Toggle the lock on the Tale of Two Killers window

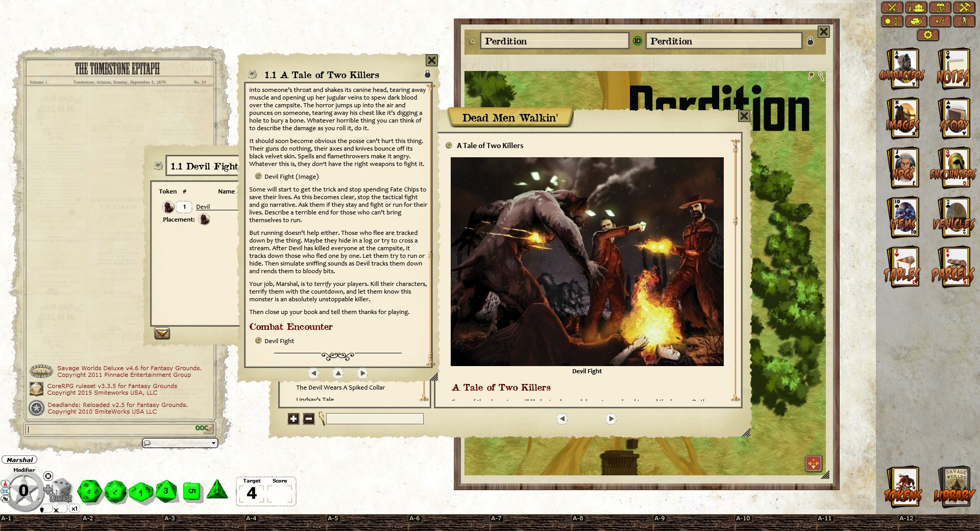click(x=428, y=74)
